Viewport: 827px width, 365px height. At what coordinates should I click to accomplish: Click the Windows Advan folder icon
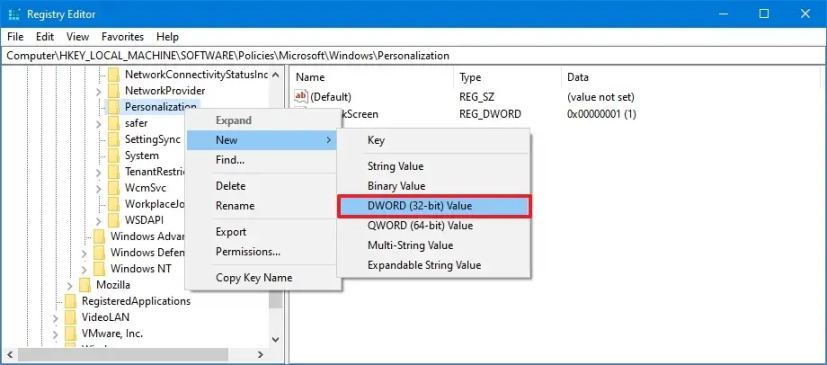point(100,236)
